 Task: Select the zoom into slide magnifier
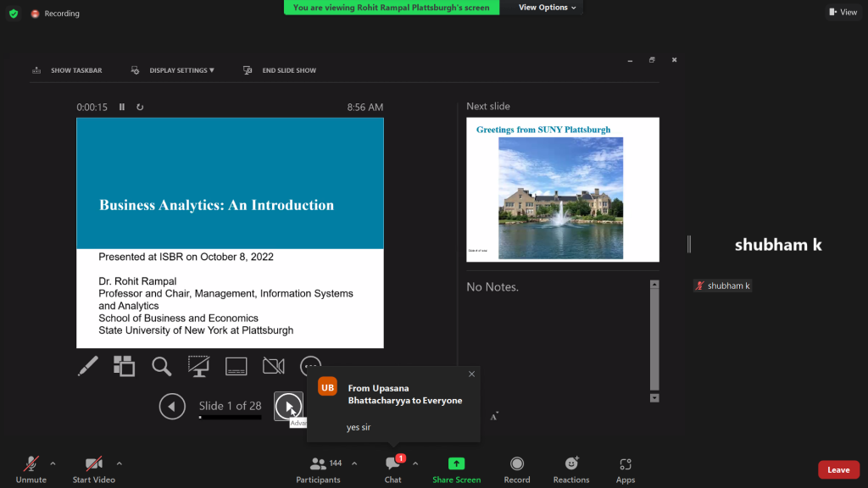tap(162, 366)
